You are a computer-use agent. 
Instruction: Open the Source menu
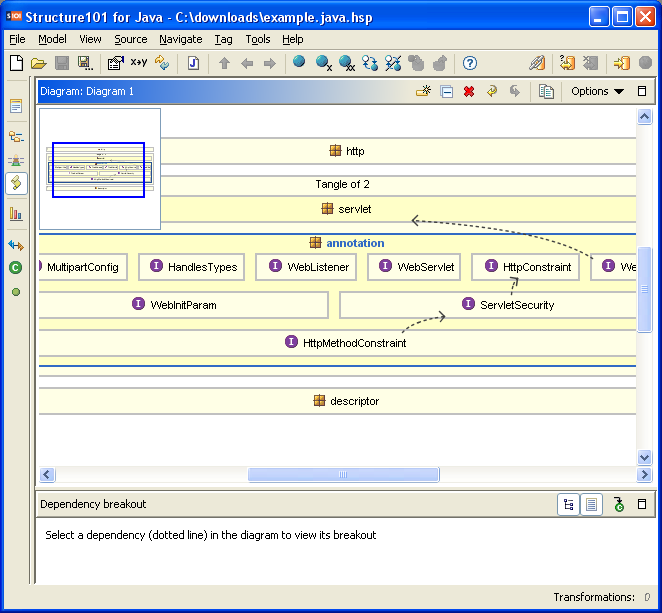(x=131, y=39)
